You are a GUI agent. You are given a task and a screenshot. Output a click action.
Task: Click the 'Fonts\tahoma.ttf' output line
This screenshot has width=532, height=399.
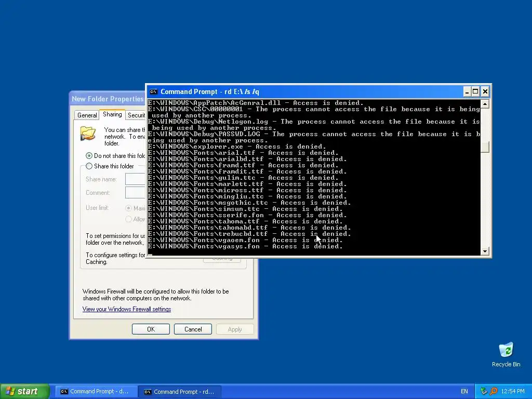[245, 221]
